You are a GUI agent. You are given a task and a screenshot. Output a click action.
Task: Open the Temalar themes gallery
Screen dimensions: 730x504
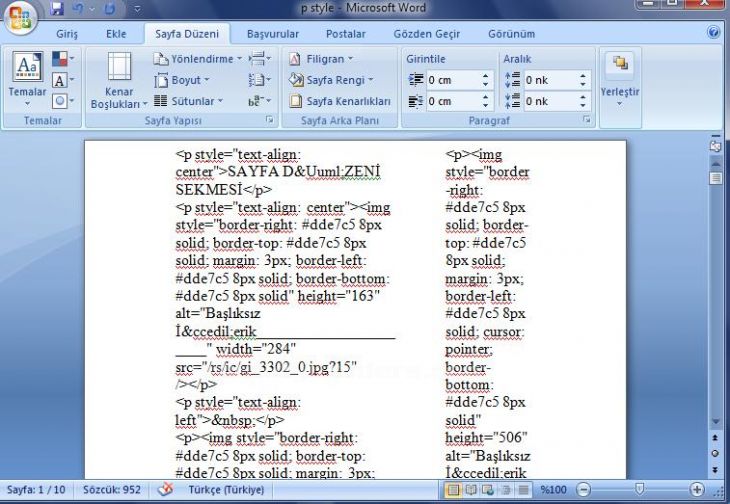(x=27, y=79)
